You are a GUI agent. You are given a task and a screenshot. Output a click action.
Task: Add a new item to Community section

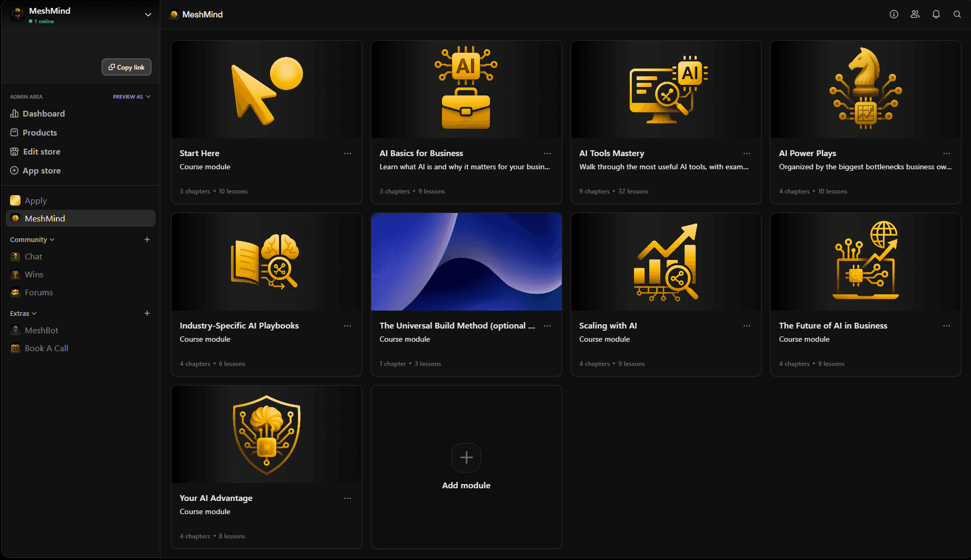click(147, 239)
